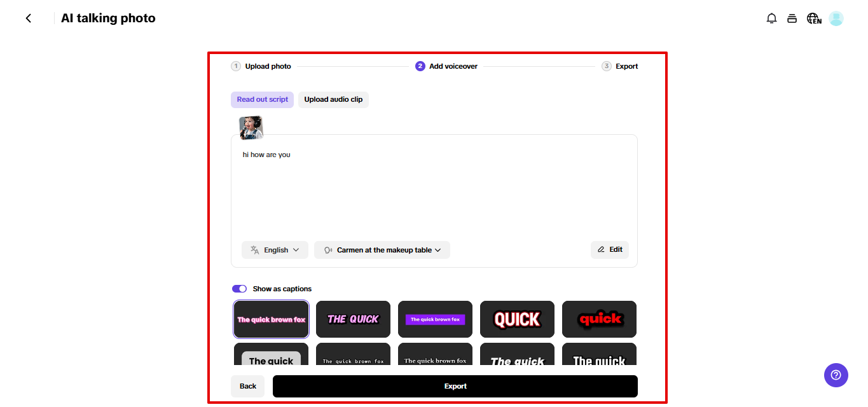Click the uploaded photo thumbnail
The width and height of the screenshot is (868, 407).
pyautogui.click(x=251, y=128)
